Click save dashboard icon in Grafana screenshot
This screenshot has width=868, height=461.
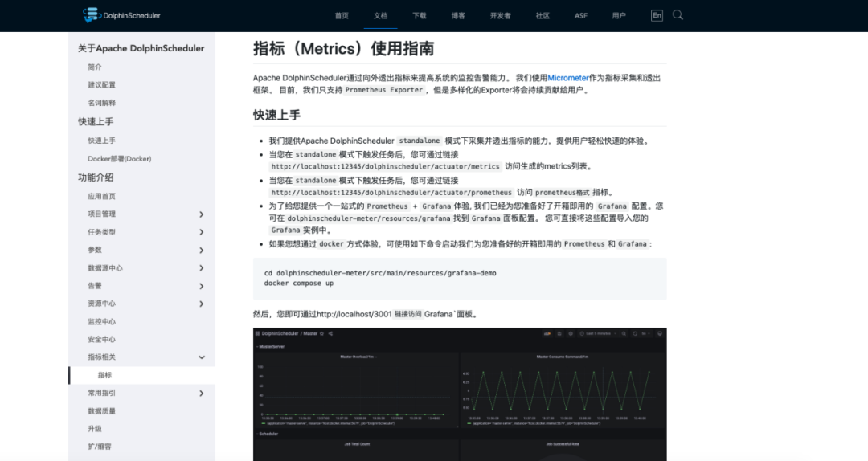pos(559,334)
